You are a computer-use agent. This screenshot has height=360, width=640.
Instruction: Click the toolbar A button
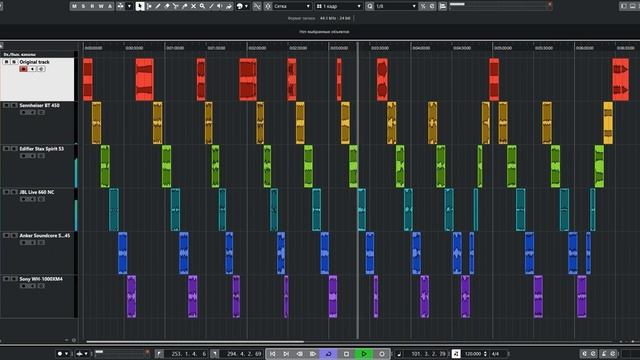110,6
